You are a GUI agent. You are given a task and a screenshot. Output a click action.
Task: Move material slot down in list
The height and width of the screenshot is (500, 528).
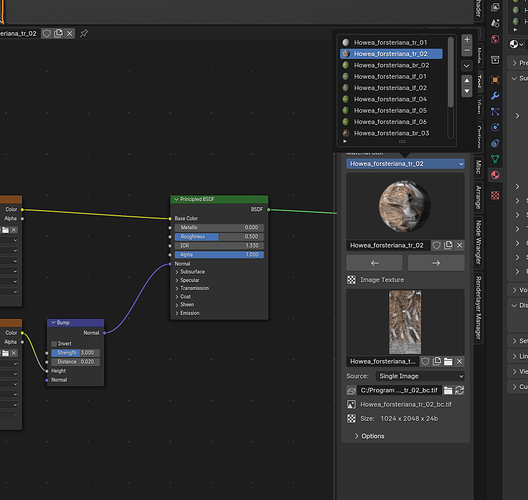coord(467,91)
